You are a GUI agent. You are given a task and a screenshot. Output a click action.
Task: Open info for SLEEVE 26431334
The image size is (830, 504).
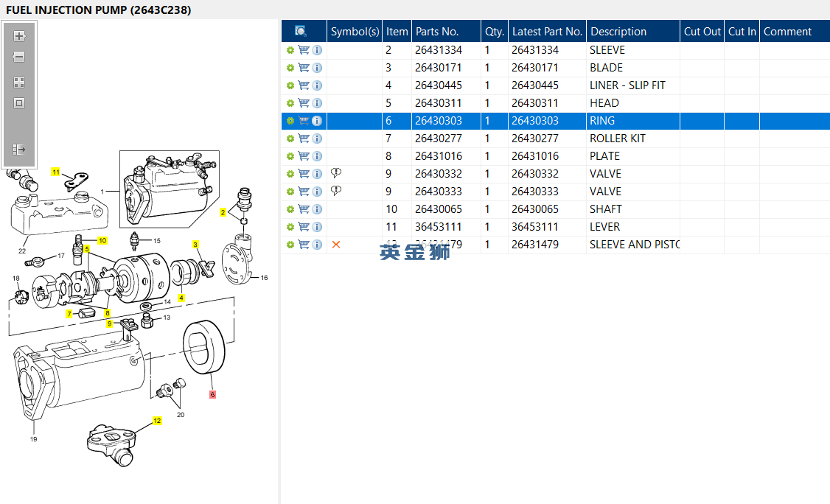pos(317,50)
